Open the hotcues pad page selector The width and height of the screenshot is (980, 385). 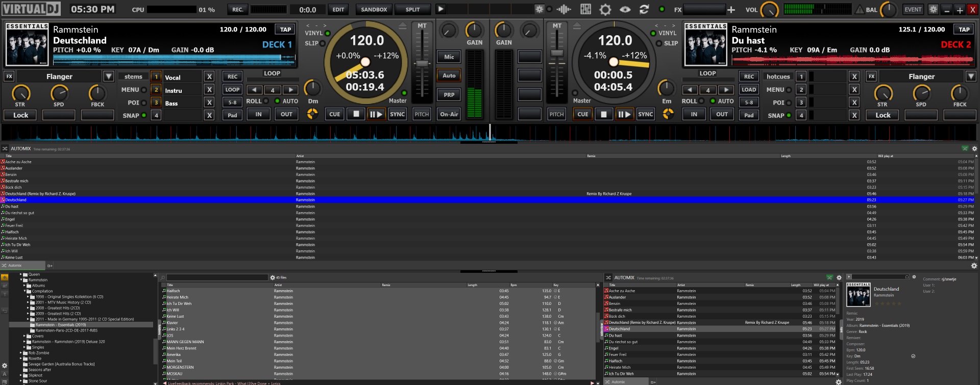tap(778, 76)
